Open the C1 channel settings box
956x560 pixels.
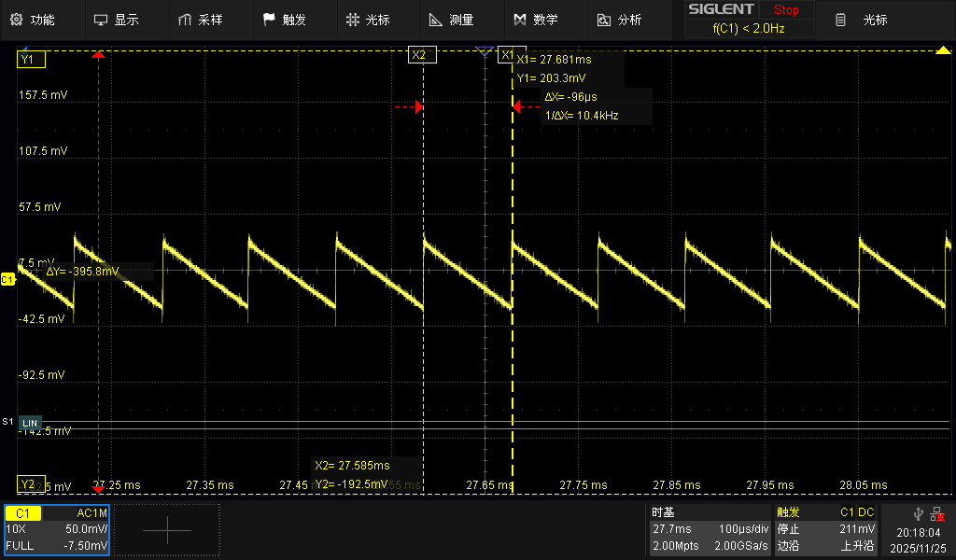pos(57,529)
